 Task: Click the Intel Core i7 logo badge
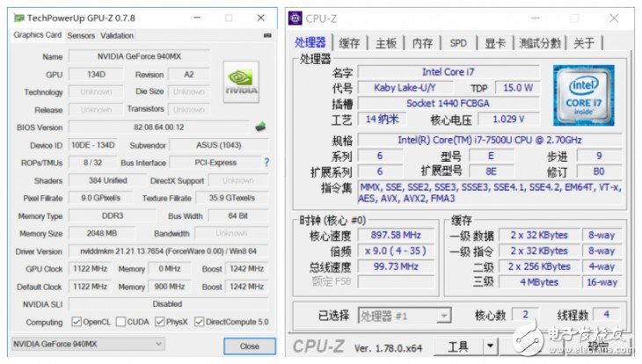point(583,96)
